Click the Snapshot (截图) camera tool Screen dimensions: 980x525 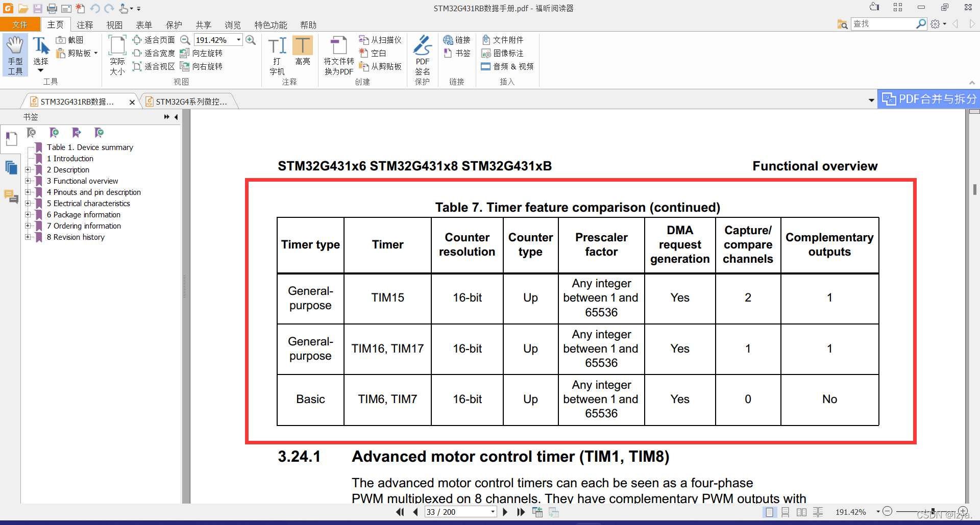[69, 40]
